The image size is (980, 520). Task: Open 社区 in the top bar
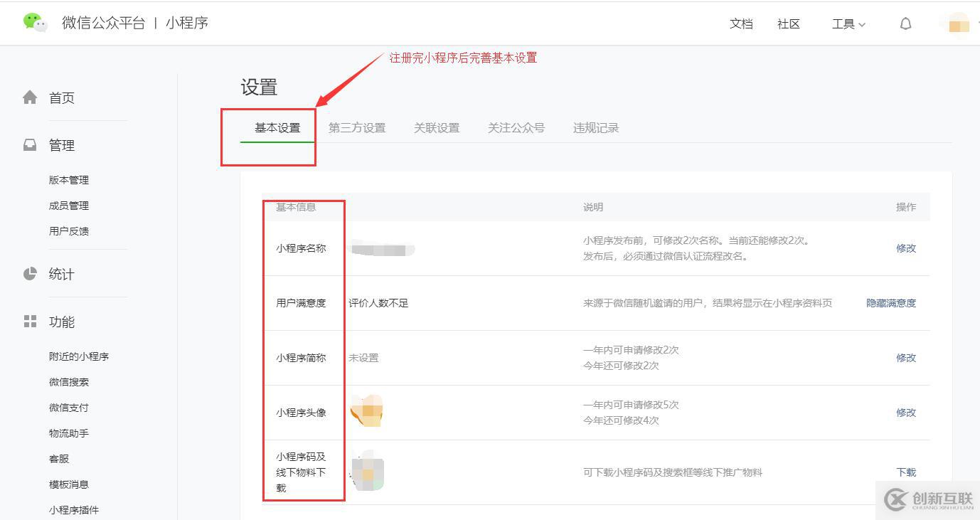(x=789, y=24)
